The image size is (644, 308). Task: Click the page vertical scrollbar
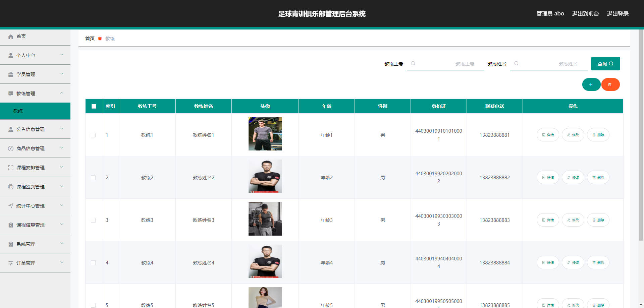click(x=641, y=135)
